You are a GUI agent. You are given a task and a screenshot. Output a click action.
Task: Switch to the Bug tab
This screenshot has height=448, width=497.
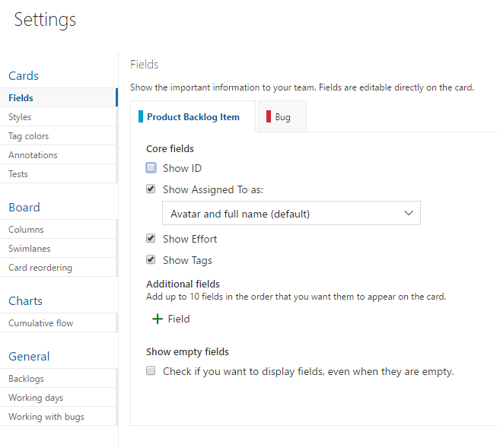(x=282, y=116)
